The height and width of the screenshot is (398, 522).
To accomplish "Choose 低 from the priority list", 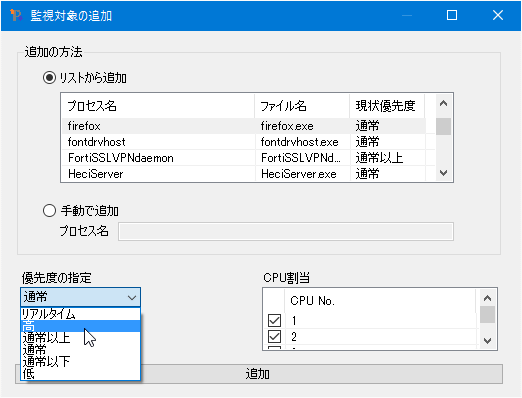I will pos(81,373).
